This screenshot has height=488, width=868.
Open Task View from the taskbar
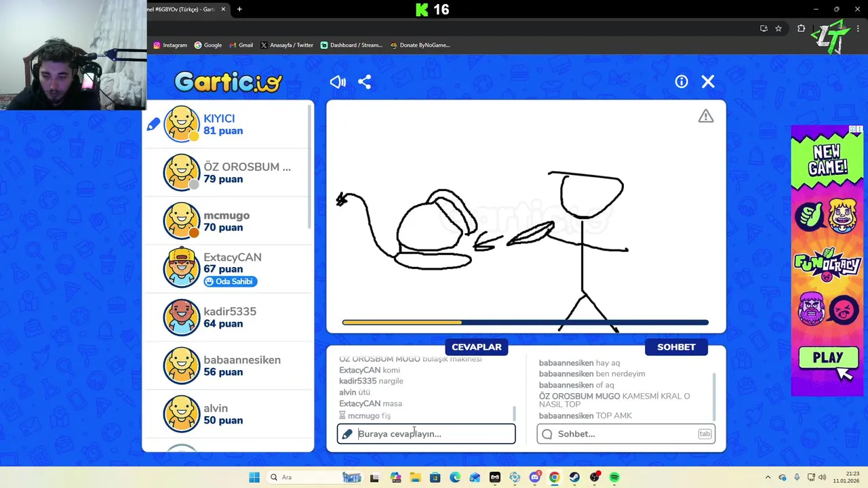pyautogui.click(x=374, y=477)
